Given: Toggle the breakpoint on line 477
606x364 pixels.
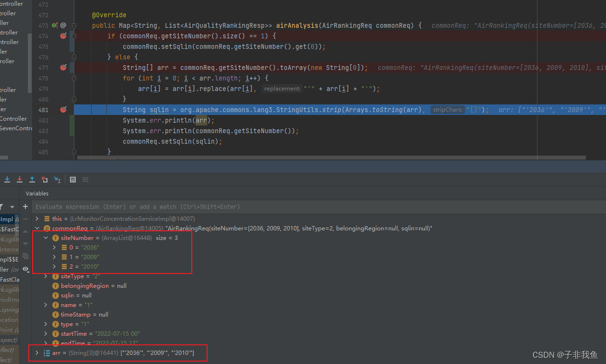Looking at the screenshot, I should [x=63, y=68].
